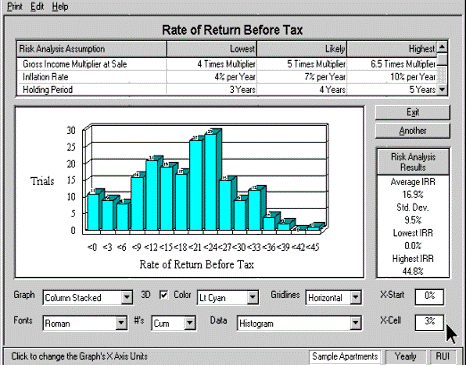Open the Color dropdown arrow
Image resolution: width=466 pixels, height=365 pixels.
coord(253,297)
